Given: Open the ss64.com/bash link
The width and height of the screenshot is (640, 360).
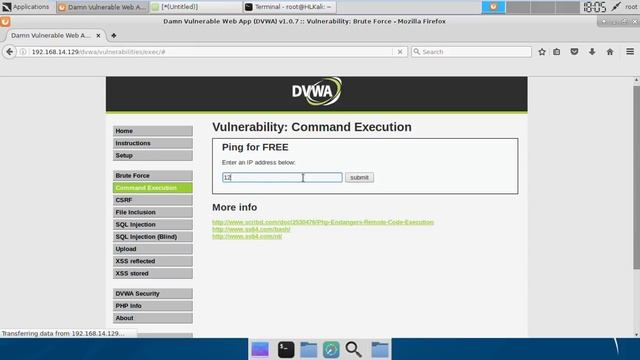Looking at the screenshot, I should click(x=251, y=229).
